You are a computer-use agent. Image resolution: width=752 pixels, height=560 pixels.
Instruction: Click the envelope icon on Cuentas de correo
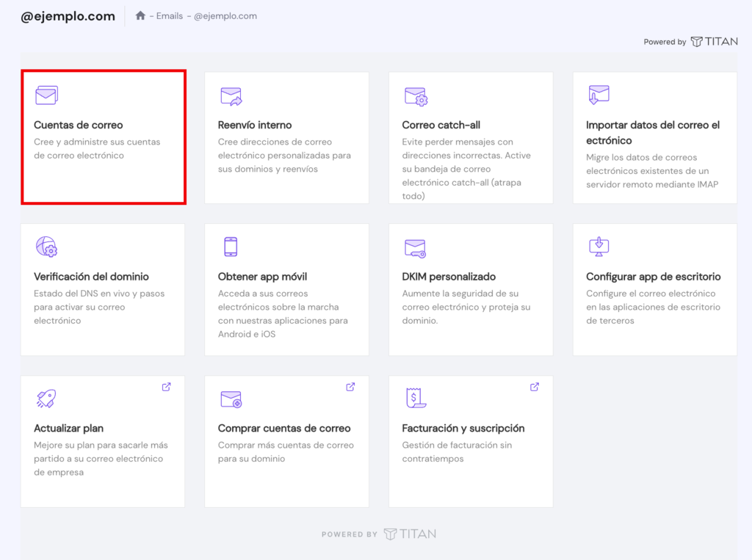[x=46, y=95]
